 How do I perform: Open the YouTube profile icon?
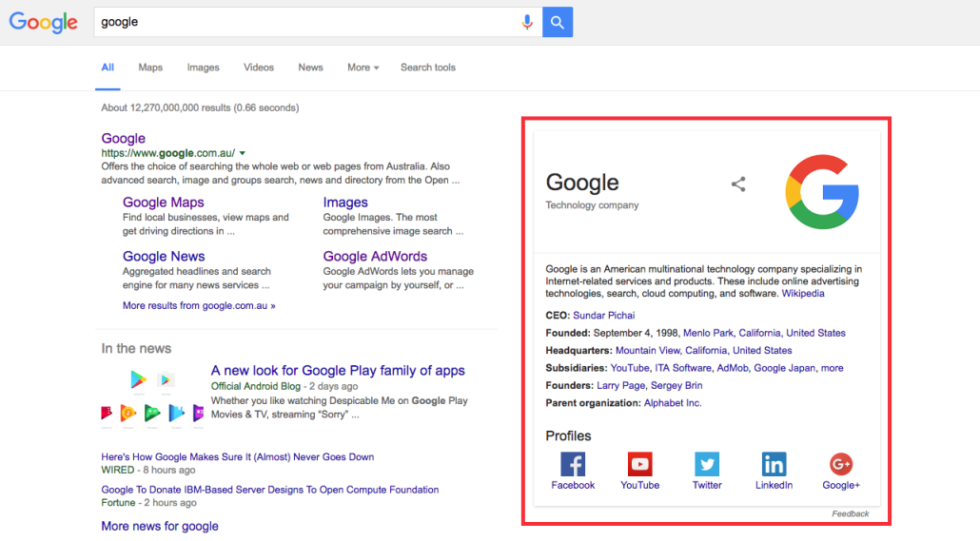tap(639, 464)
